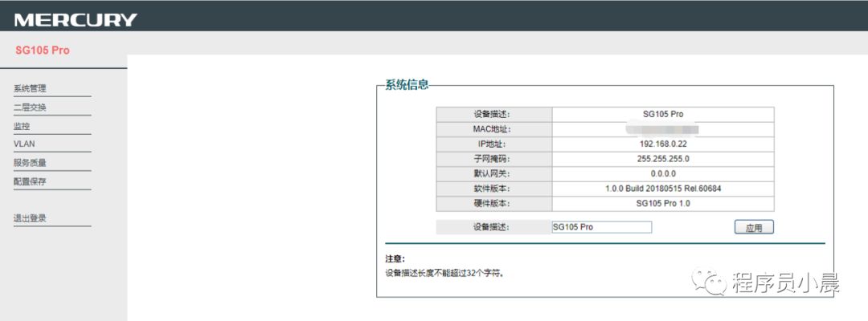Open the 二层交换 menu

30,108
